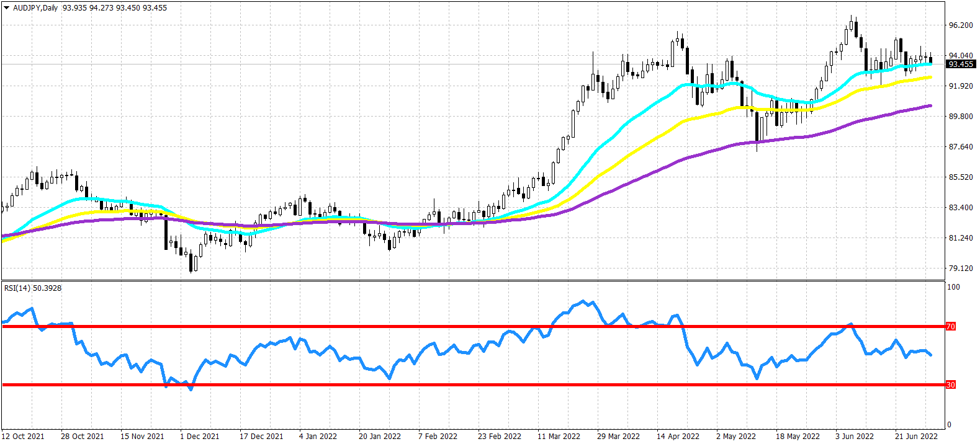Image resolution: width=980 pixels, height=444 pixels.
Task: Click the AUDJPY,Daily chart title text
Action: (35, 8)
